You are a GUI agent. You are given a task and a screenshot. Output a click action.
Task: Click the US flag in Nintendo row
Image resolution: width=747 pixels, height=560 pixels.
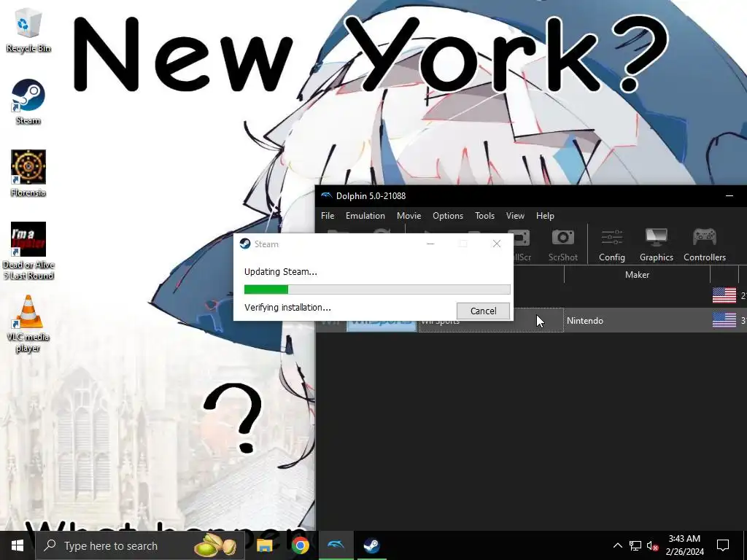click(x=724, y=320)
